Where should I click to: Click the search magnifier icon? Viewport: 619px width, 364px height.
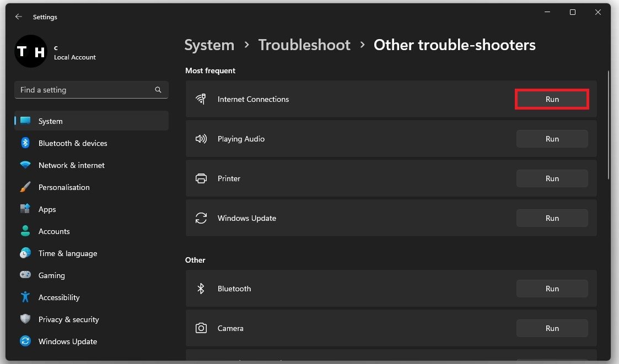coord(158,90)
